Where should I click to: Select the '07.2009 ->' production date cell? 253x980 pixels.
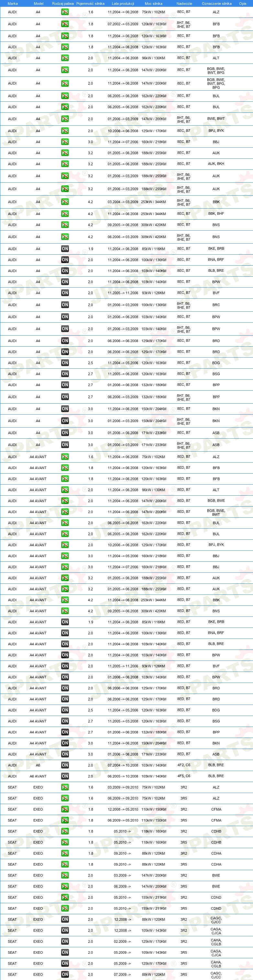122,975
